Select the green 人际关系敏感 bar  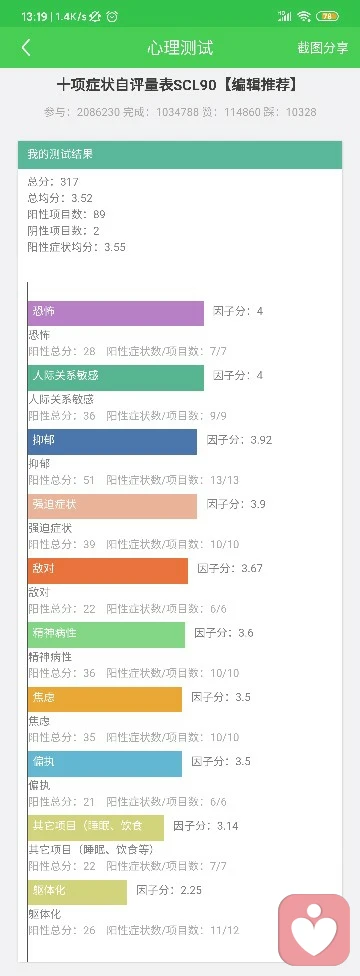point(115,378)
